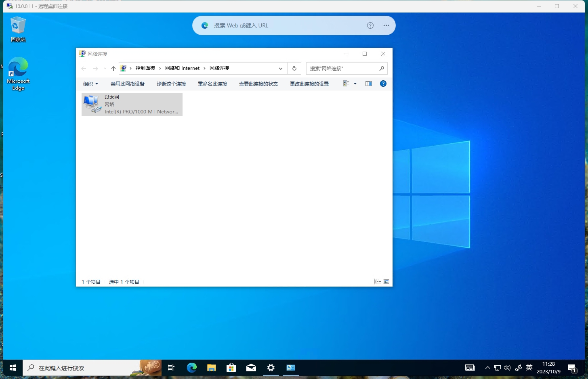The image size is (588, 379).
Task: Click 诊断这个连接 to diagnose the connection
Action: pos(171,84)
